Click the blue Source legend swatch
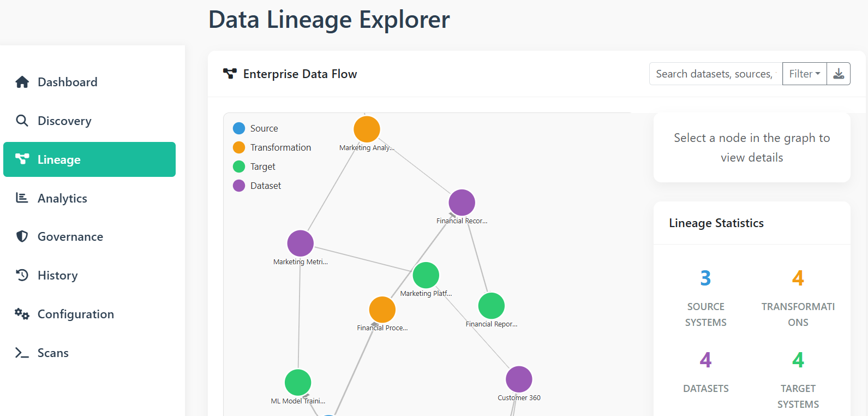868x416 pixels. 239,128
